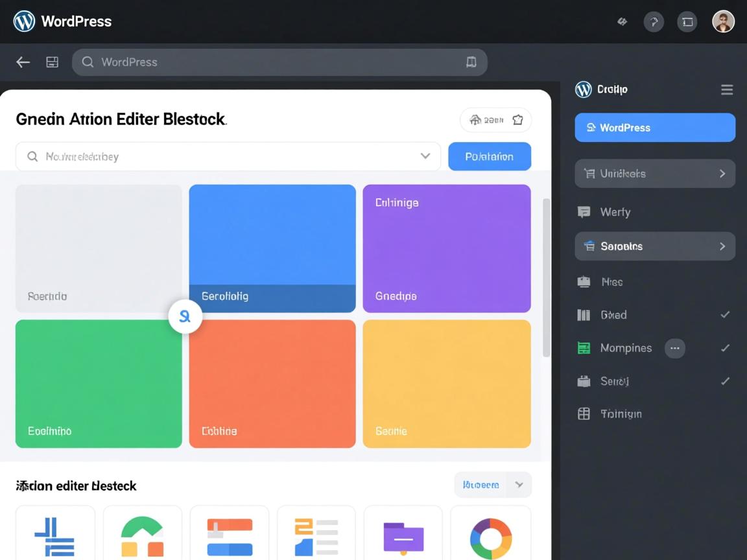
Task: Click the WordPress address search field
Action: click(272, 62)
